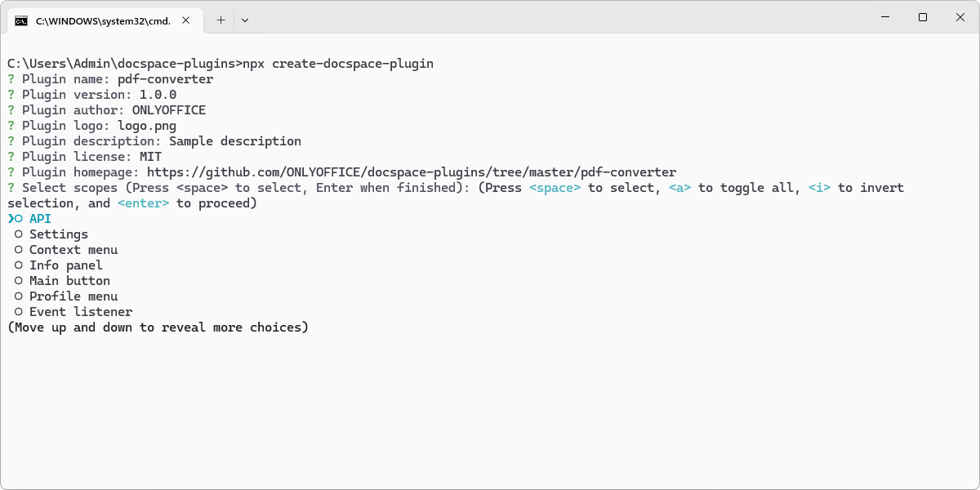The image size is (980, 490).
Task: Click the cmd icon in the terminal tab
Action: pos(21,20)
